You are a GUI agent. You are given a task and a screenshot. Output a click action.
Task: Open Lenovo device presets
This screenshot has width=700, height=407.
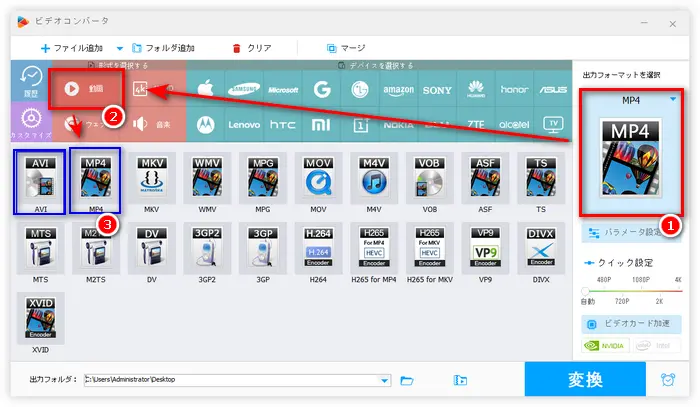244,124
